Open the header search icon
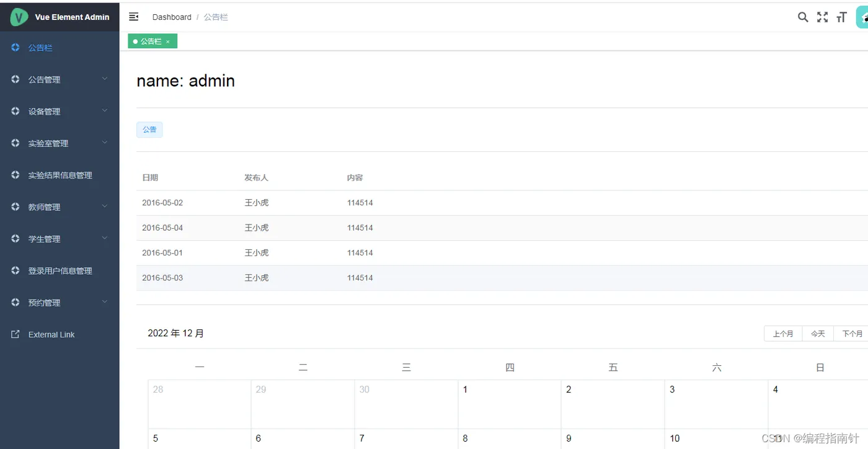Screen dimensions: 868x449 click(803, 17)
